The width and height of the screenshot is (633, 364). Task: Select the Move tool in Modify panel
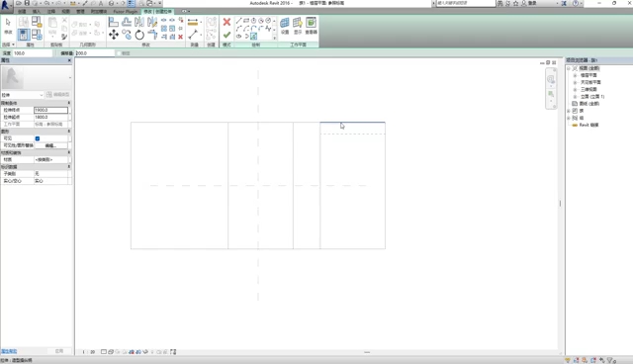(114, 35)
